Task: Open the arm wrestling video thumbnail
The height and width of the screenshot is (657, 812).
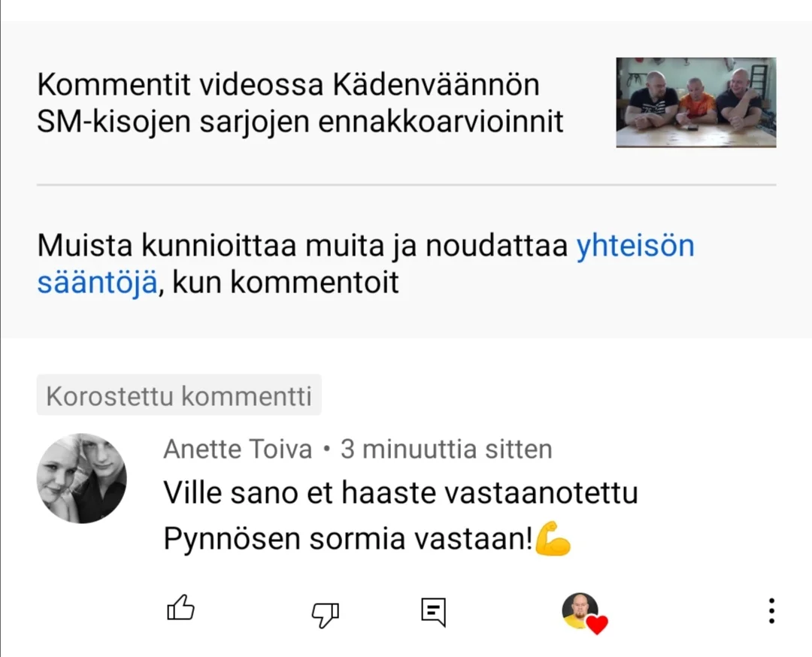Action: (696, 102)
